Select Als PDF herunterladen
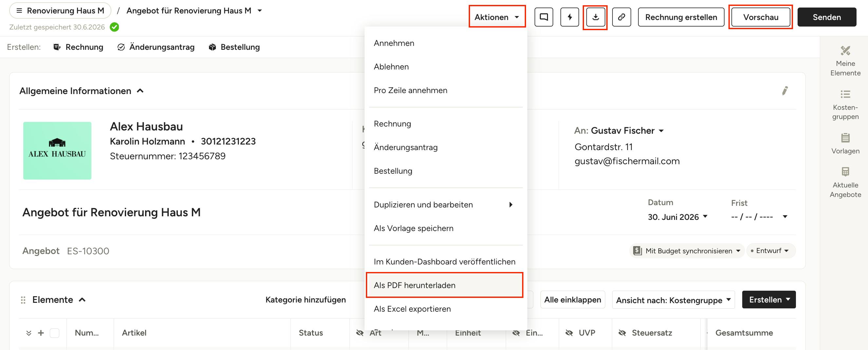Viewport: 868px width, 350px height. tap(446, 285)
